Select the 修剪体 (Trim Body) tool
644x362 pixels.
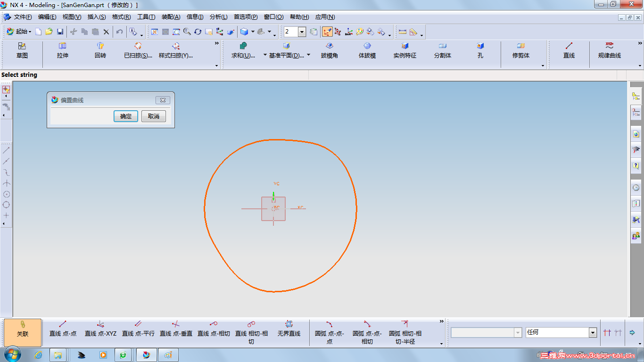coord(521,50)
